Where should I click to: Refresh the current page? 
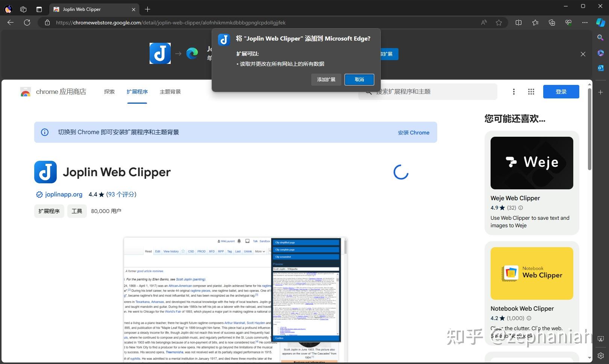[27, 23]
